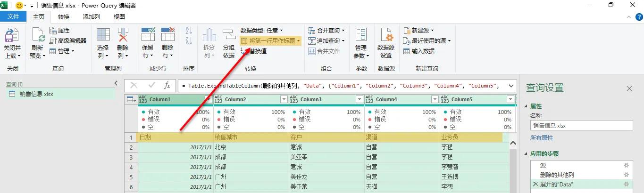This screenshot has height=193, width=644.
Task: Open the 新建源 (New Source) dropdown
Action: coord(418,31)
